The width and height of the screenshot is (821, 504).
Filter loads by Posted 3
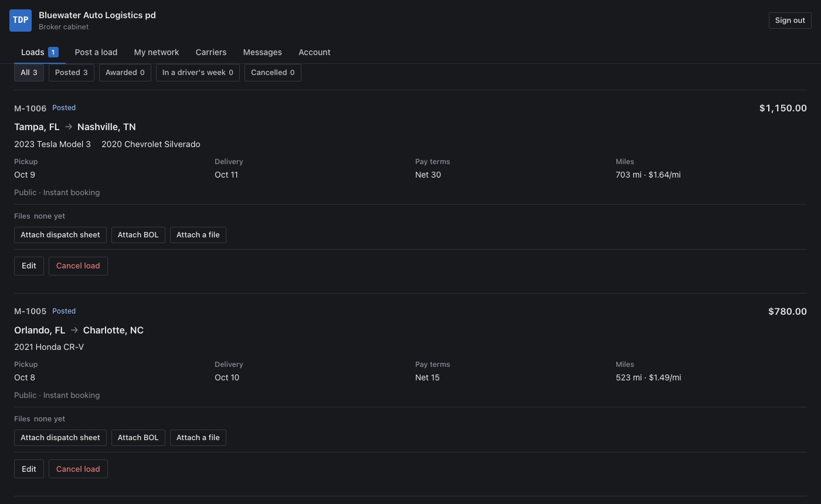pyautogui.click(x=72, y=73)
